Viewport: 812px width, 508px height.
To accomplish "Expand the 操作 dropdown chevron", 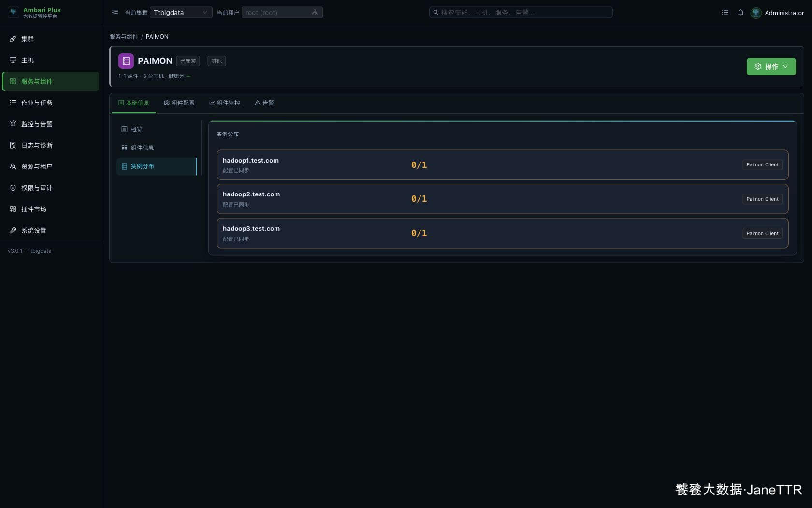I will (785, 67).
